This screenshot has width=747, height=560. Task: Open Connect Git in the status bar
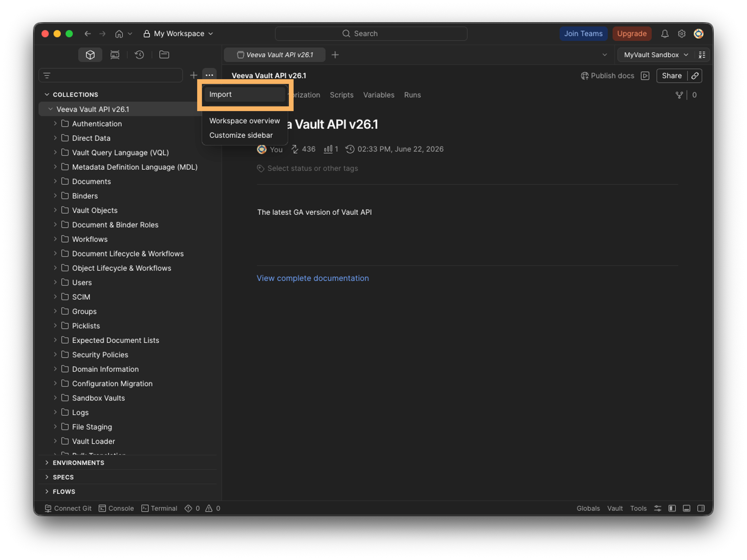tap(68, 508)
